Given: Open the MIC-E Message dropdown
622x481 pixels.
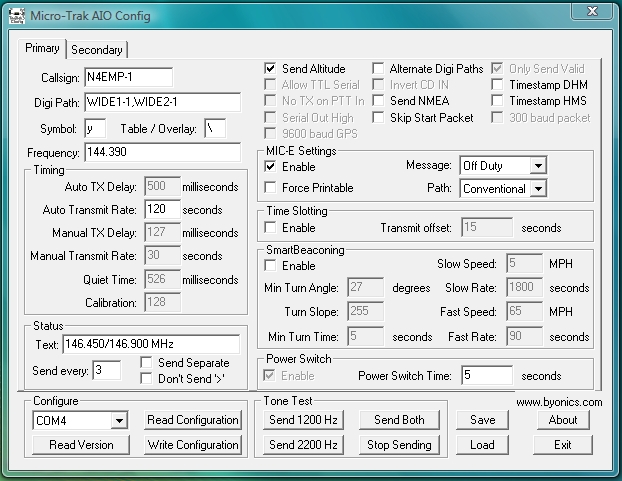Looking at the screenshot, I should coord(538,166).
